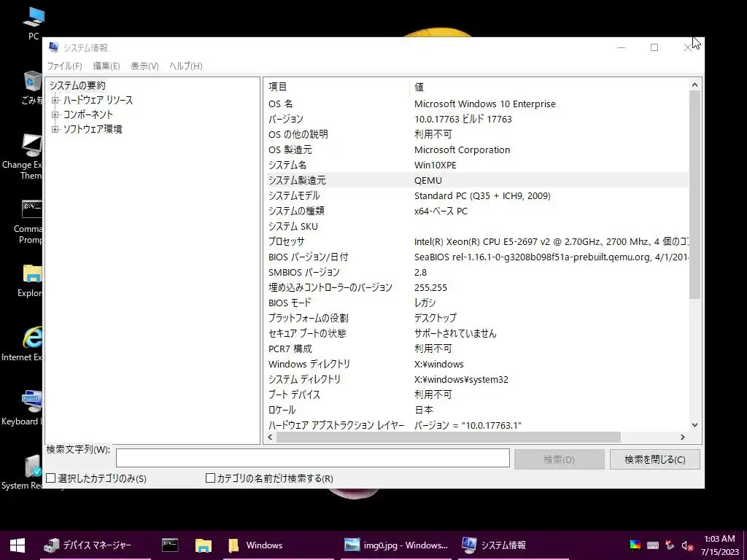Click the scroll down arrow in details pane
Viewport: 747px width, 560px height.
[694, 425]
